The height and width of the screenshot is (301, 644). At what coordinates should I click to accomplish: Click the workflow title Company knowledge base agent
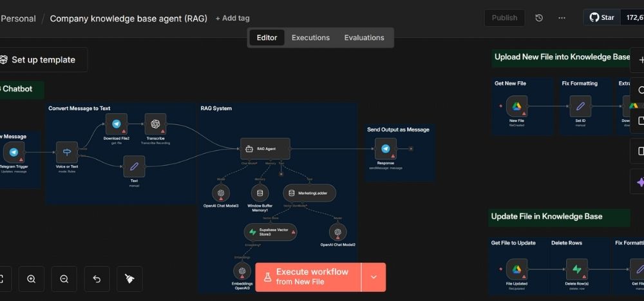point(129,19)
